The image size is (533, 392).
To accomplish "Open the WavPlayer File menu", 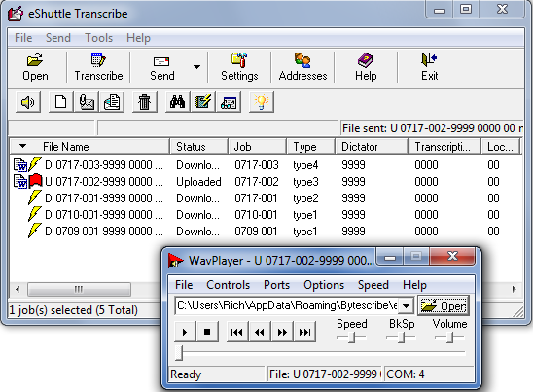I will [184, 285].
